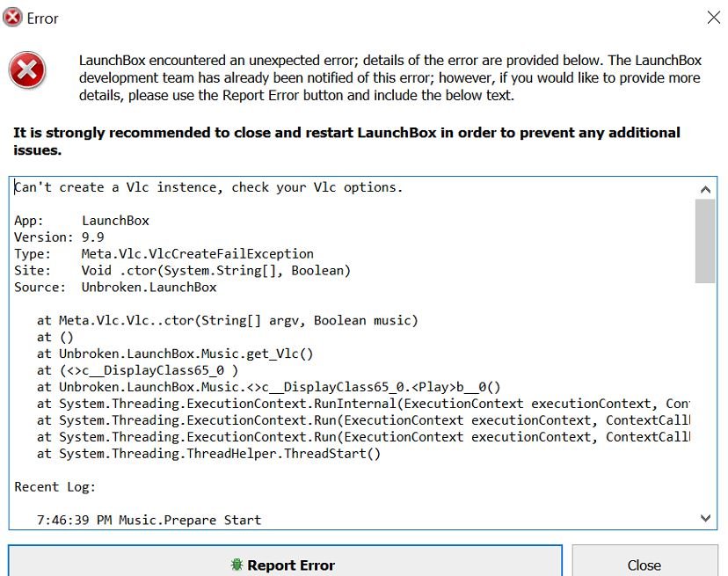The height and width of the screenshot is (576, 728).
Task: Click the 'at ()' stack trace line
Action: click(x=55, y=337)
